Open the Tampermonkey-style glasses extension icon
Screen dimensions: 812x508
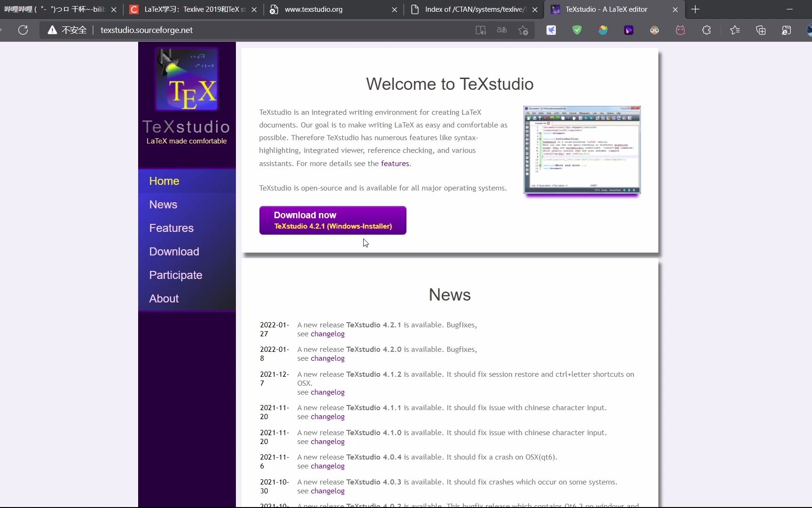pos(655,30)
